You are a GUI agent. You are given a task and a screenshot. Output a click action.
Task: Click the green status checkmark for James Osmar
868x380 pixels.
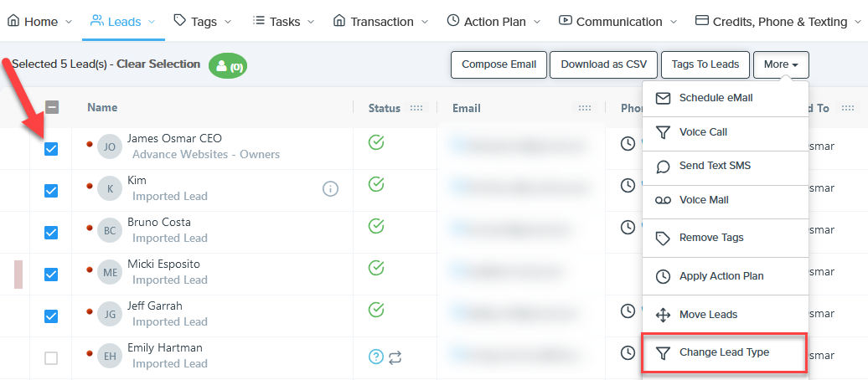click(376, 142)
